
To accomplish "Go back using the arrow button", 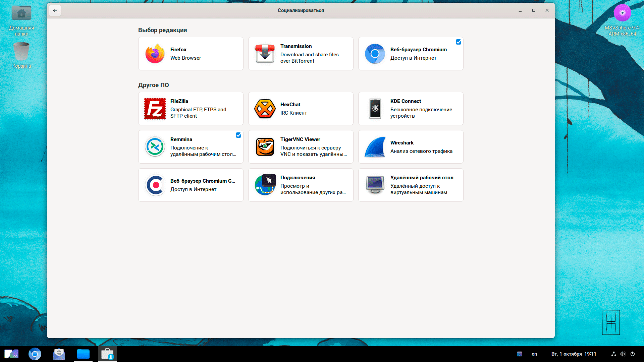I will 55,10.
